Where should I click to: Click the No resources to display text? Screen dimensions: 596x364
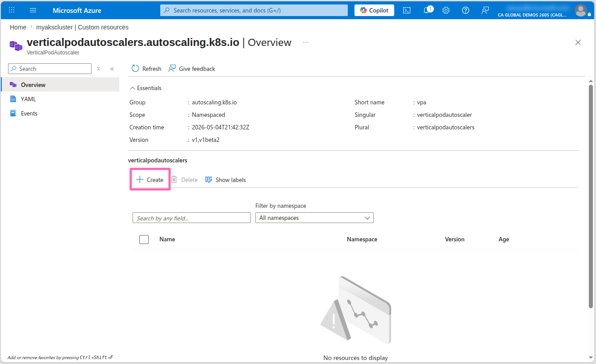coord(356,358)
